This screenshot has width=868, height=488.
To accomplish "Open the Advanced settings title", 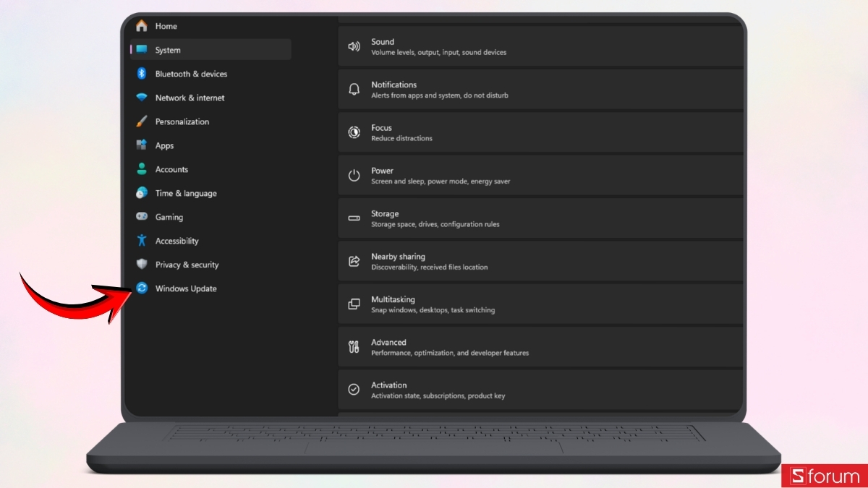I will 388,342.
